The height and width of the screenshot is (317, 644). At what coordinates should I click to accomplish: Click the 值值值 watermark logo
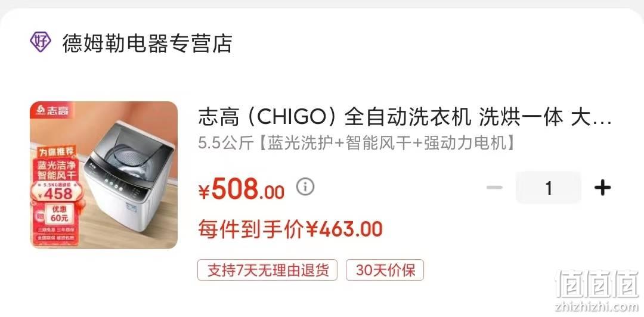point(597,284)
